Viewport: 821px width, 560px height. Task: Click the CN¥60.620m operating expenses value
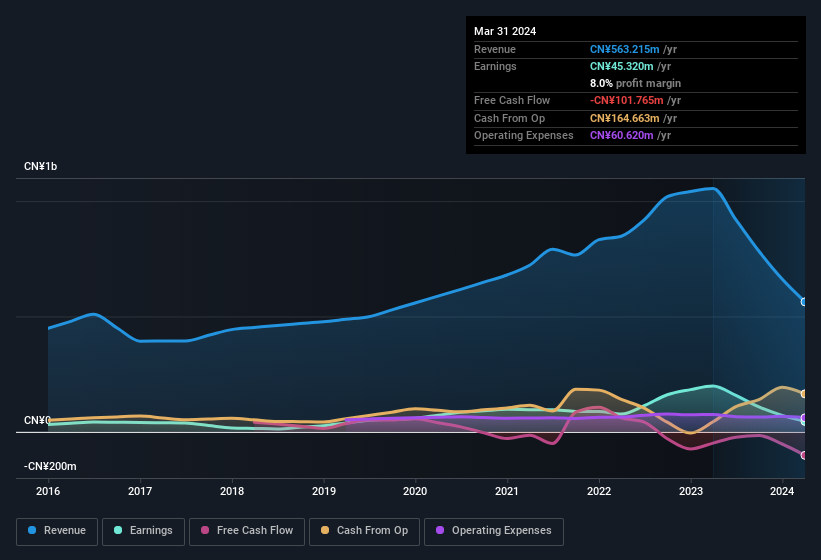tap(621, 136)
